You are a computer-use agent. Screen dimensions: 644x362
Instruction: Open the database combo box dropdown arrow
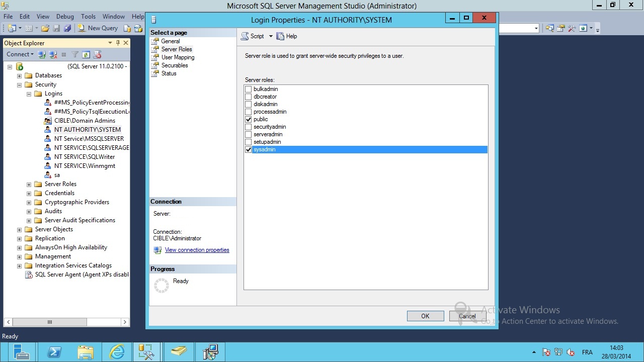pos(536,28)
